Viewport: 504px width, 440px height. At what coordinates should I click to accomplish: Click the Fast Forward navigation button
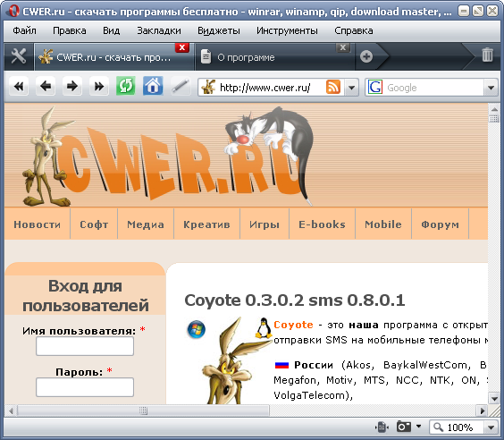99,86
